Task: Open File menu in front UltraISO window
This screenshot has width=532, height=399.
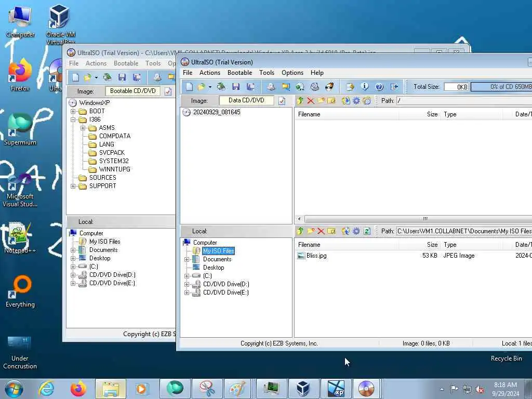Action: pyautogui.click(x=188, y=73)
